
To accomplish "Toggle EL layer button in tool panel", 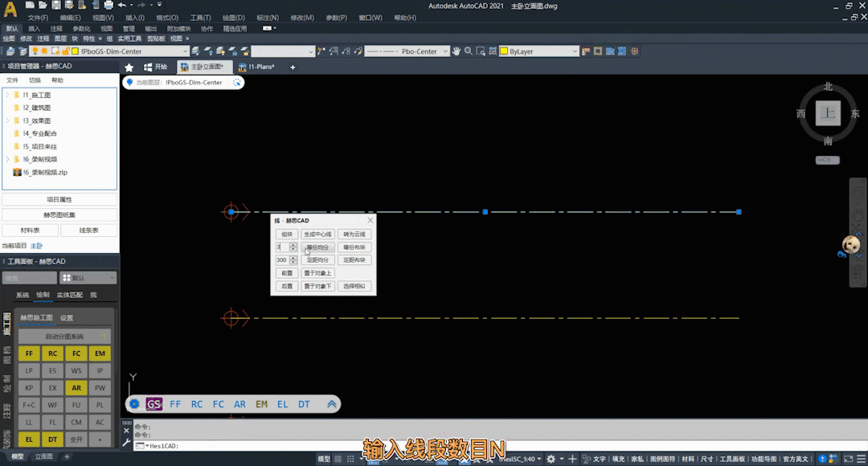I will [29, 439].
